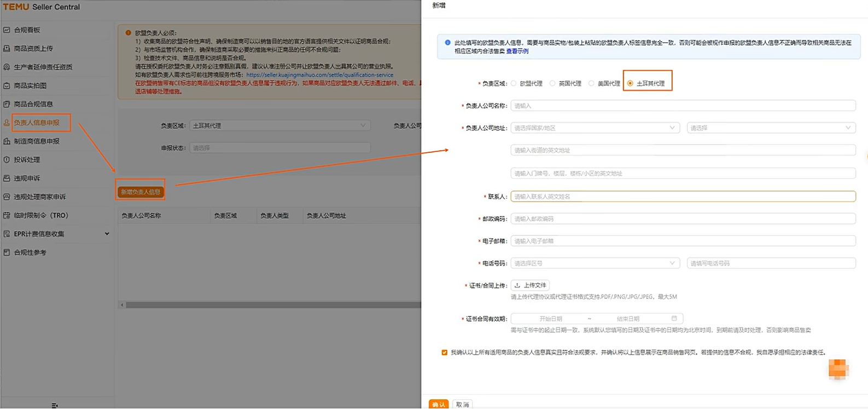
Task: Open 负责人信息申报 in the sidebar menu
Action: 37,123
